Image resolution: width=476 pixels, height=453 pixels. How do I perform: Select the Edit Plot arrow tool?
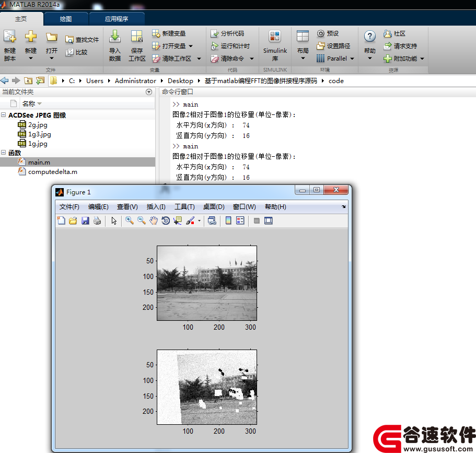click(x=114, y=220)
